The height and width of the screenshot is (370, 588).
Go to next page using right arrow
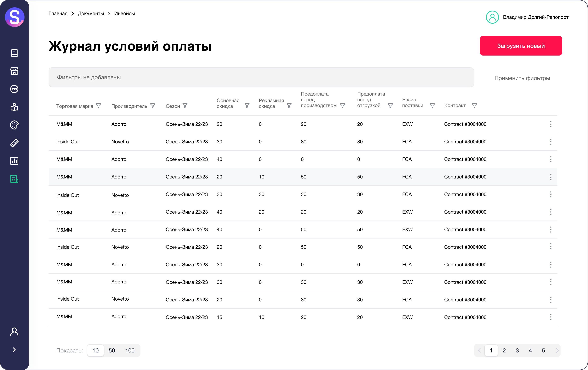click(557, 350)
